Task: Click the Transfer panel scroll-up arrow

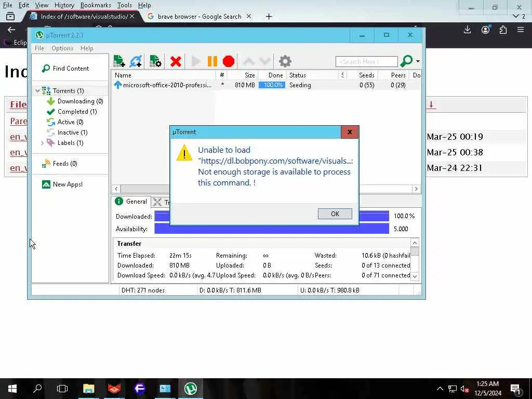Action: (415, 243)
